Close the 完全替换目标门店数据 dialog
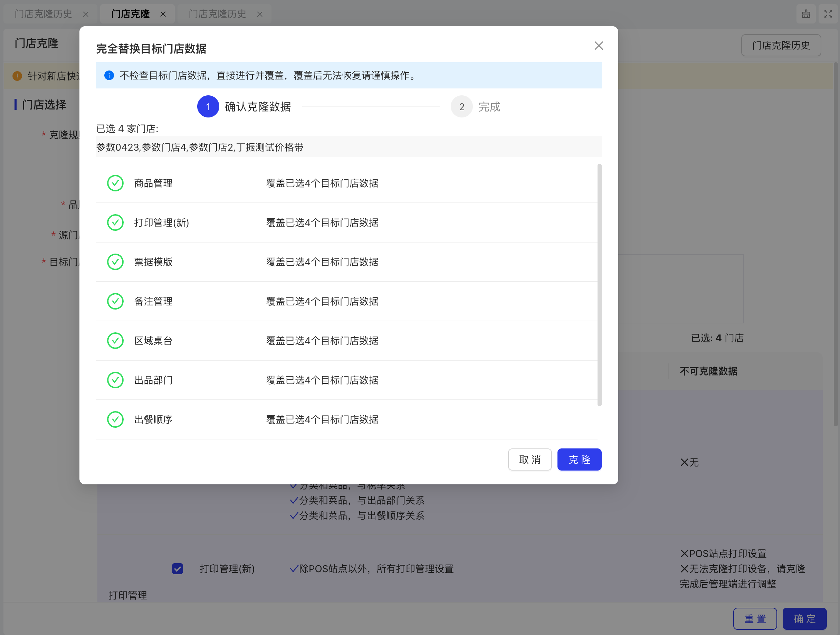 pyautogui.click(x=599, y=46)
